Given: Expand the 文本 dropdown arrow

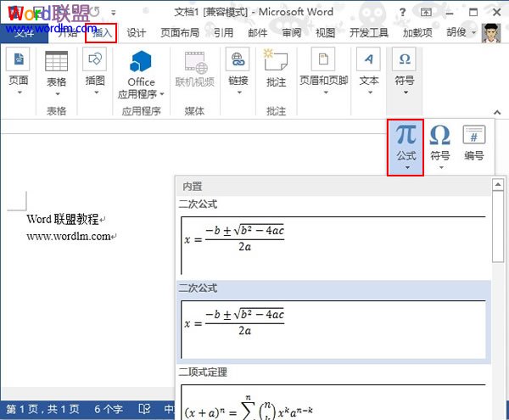Looking at the screenshot, I should click(x=371, y=92).
